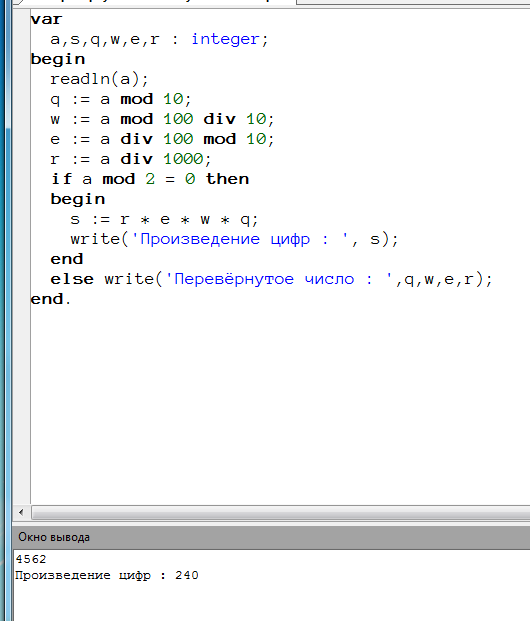Click the 'mod' keyword in the 'q := a mod 10' line

137,99
